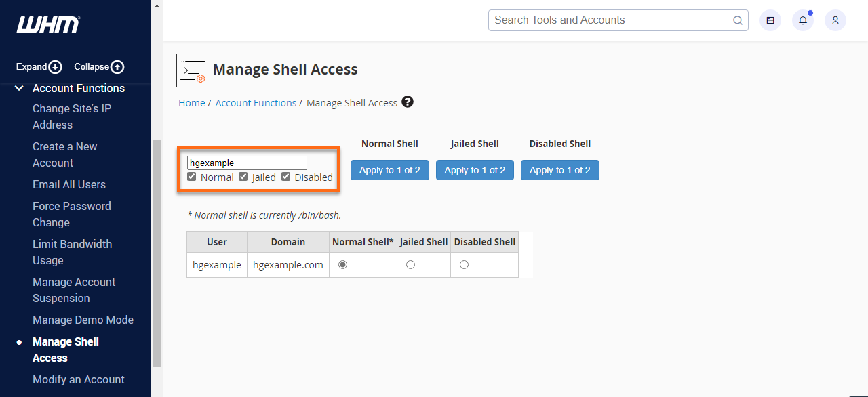Open help via the question mark icon

pos(408,101)
